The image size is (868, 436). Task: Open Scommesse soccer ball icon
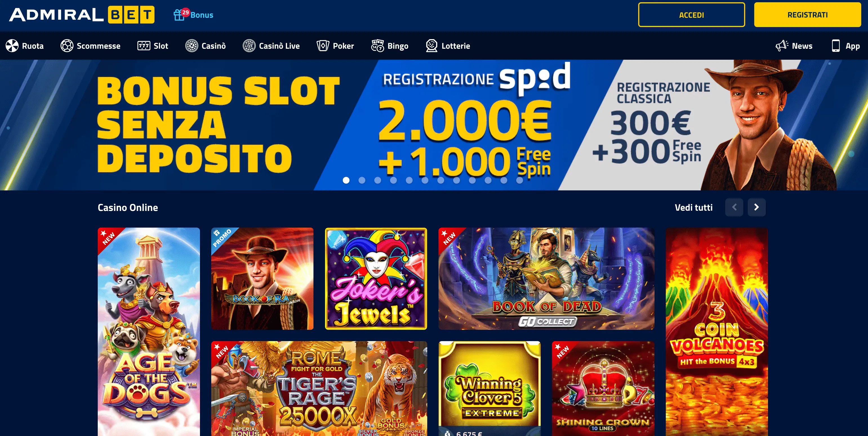67,46
